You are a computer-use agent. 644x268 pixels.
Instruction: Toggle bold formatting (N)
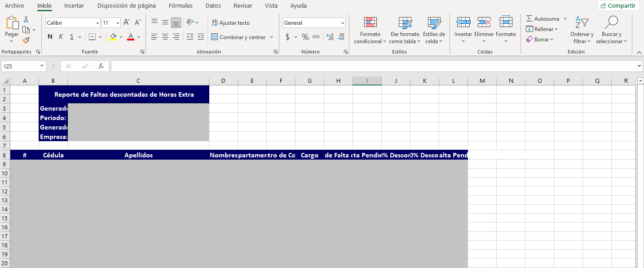tap(50, 37)
